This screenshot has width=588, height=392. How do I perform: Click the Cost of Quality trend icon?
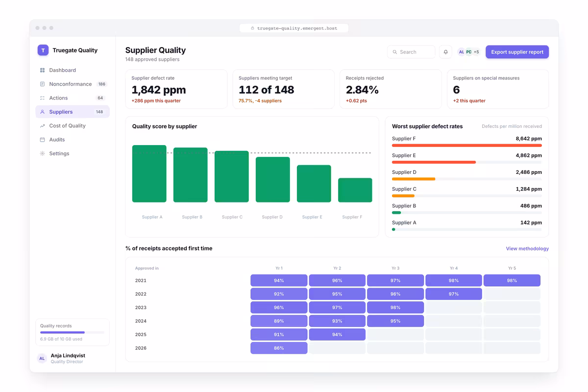pyautogui.click(x=42, y=126)
